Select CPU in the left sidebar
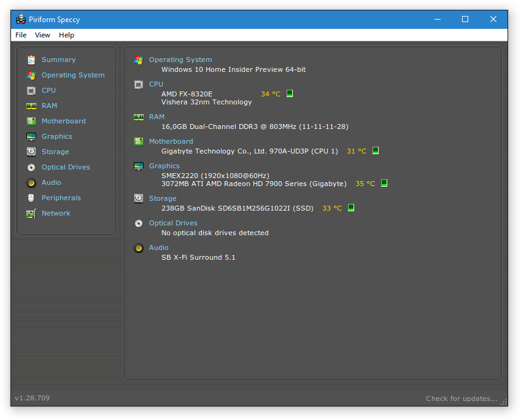The width and height of the screenshot is (521, 420). pyautogui.click(x=48, y=90)
